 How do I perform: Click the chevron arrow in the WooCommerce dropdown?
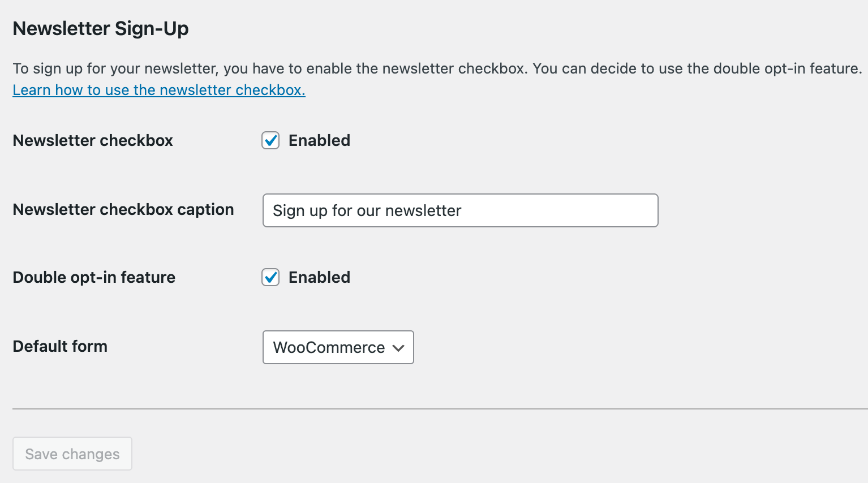pos(398,348)
